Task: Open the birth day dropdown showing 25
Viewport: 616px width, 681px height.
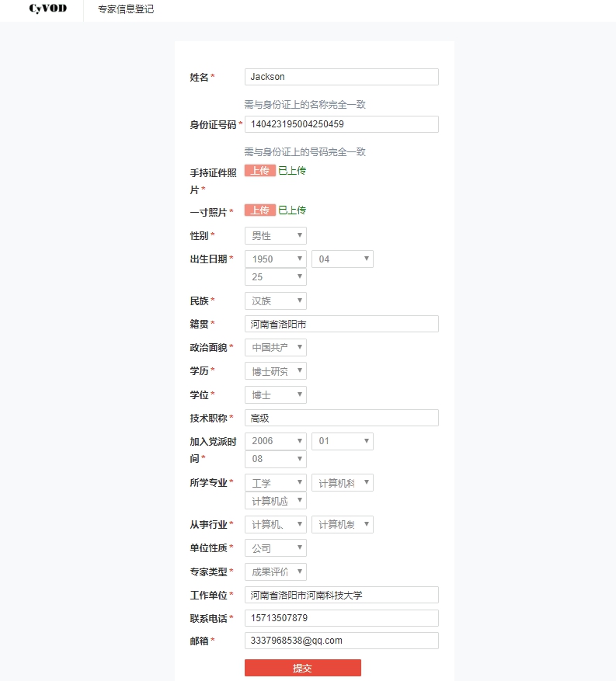Action: click(x=276, y=277)
